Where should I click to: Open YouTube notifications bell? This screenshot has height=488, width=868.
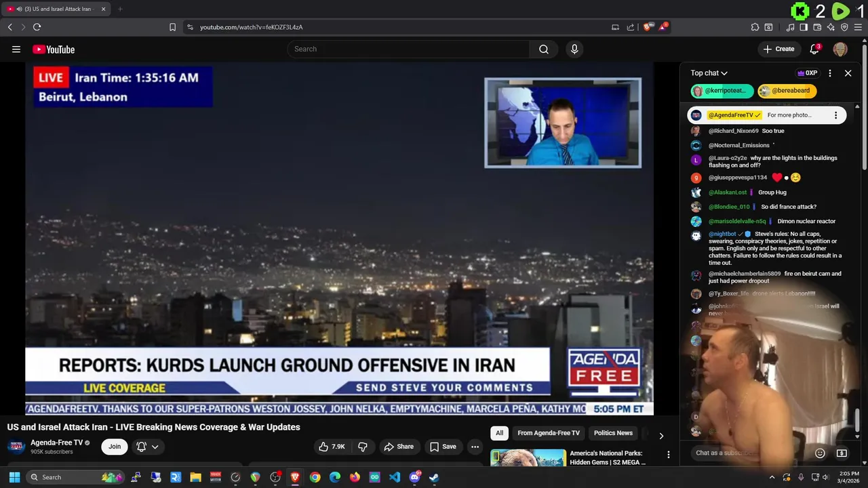[x=815, y=49]
